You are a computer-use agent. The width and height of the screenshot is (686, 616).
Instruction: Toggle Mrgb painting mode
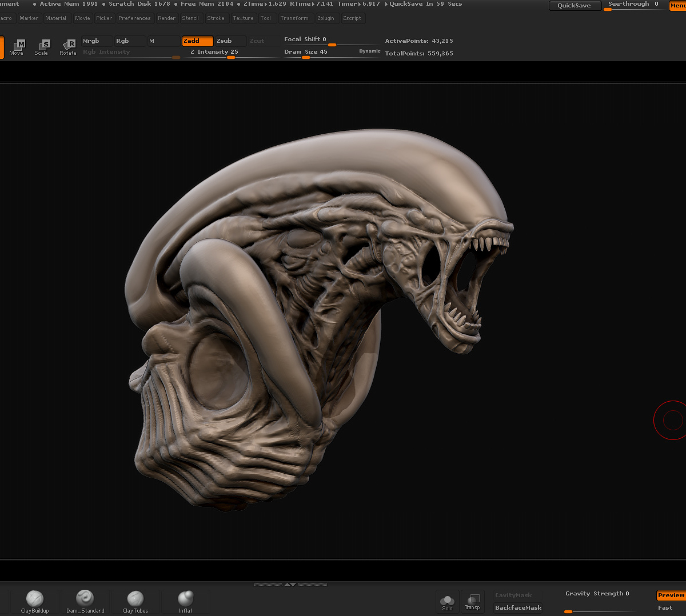[97, 41]
